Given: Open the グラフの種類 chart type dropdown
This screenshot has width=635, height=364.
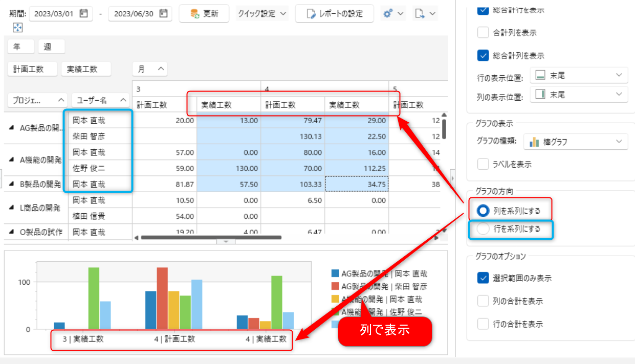Looking at the screenshot, I should click(x=578, y=142).
